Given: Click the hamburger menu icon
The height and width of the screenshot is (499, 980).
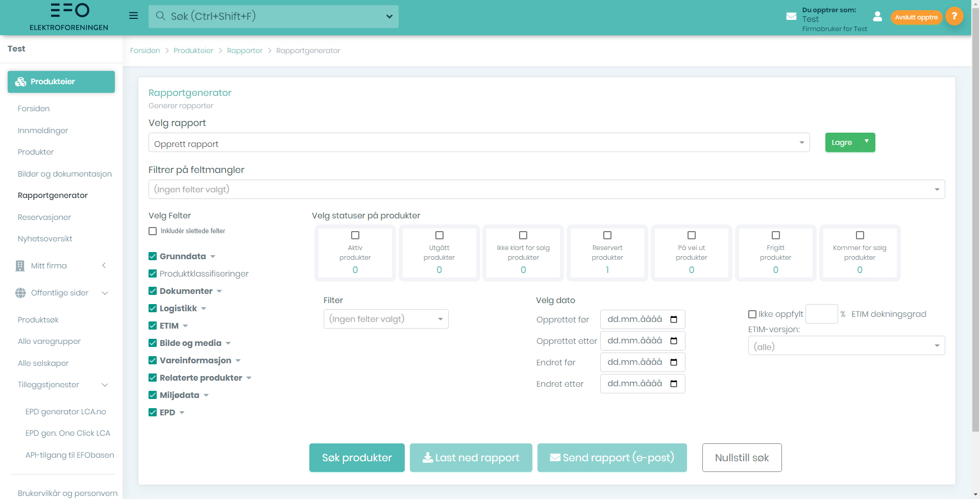Looking at the screenshot, I should (134, 16).
